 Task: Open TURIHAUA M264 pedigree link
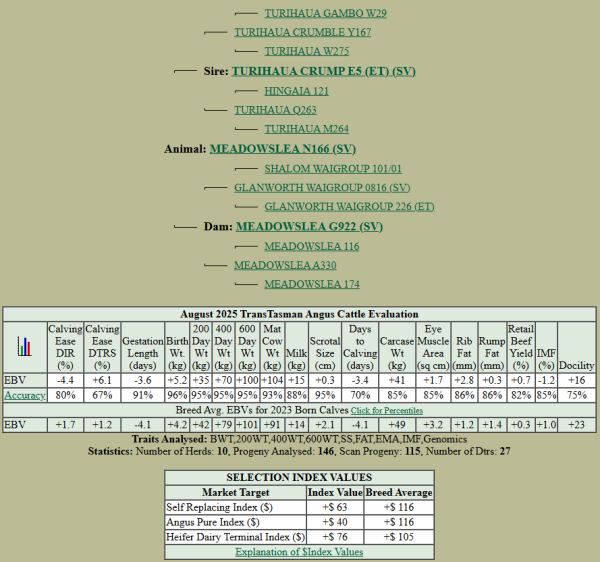pos(307,129)
